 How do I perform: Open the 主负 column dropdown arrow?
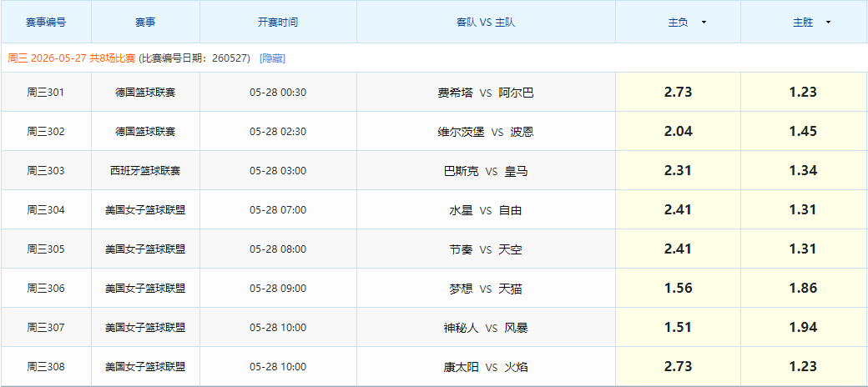click(704, 23)
